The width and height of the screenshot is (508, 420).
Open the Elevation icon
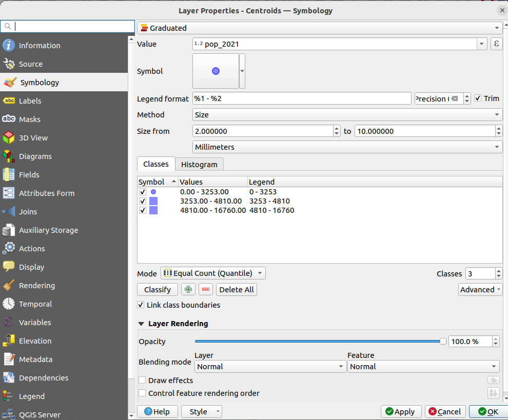click(x=9, y=341)
